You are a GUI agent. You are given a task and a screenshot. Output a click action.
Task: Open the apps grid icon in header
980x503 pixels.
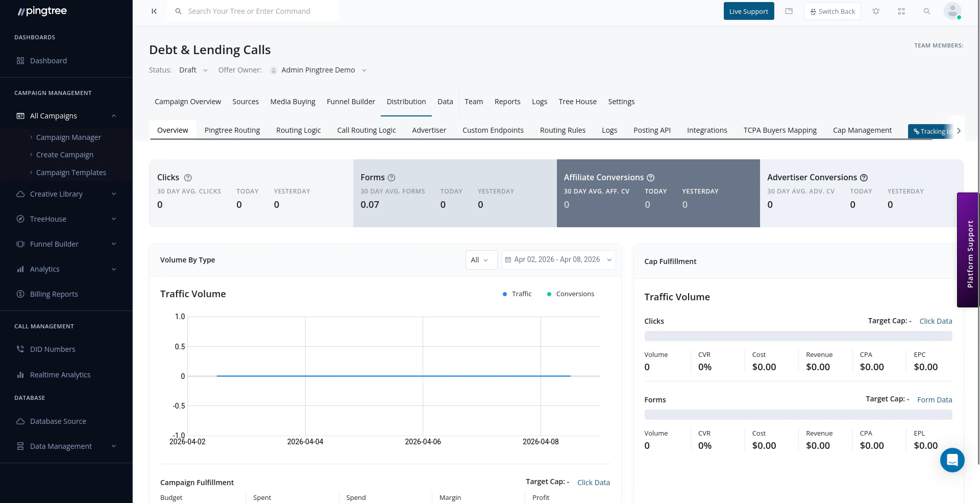pos(901,11)
